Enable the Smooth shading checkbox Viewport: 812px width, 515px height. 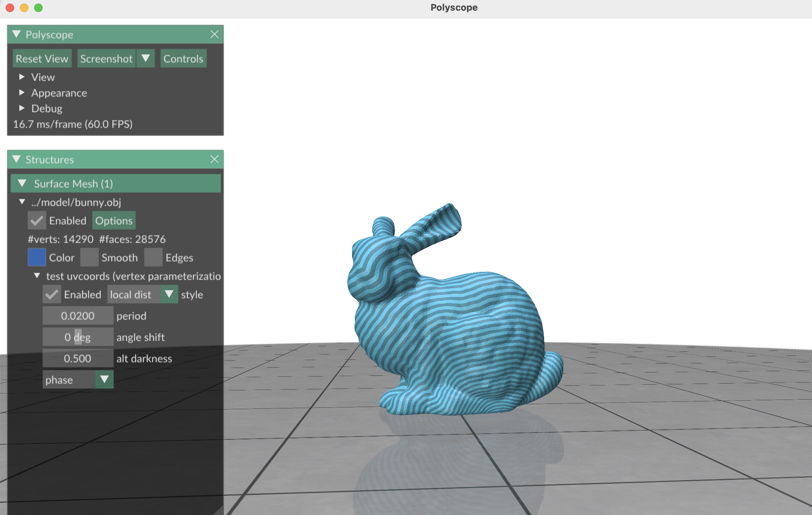pyautogui.click(x=90, y=257)
